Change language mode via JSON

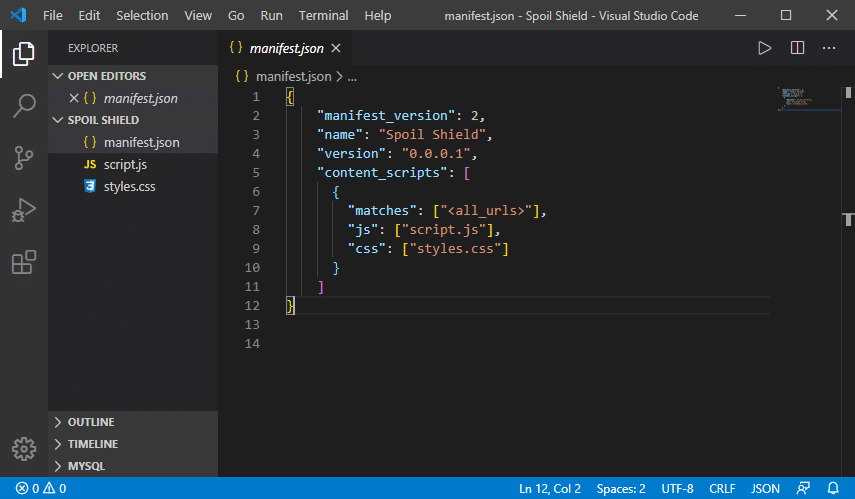[765, 488]
